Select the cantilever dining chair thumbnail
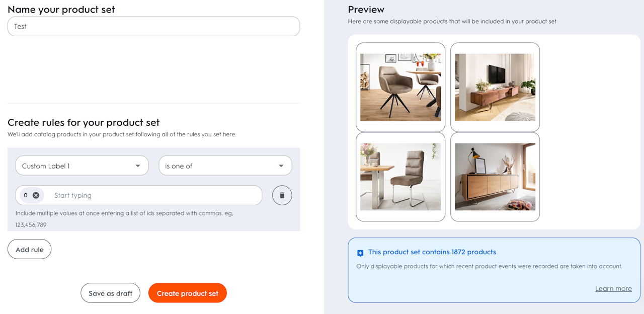The height and width of the screenshot is (314, 644). click(x=400, y=177)
